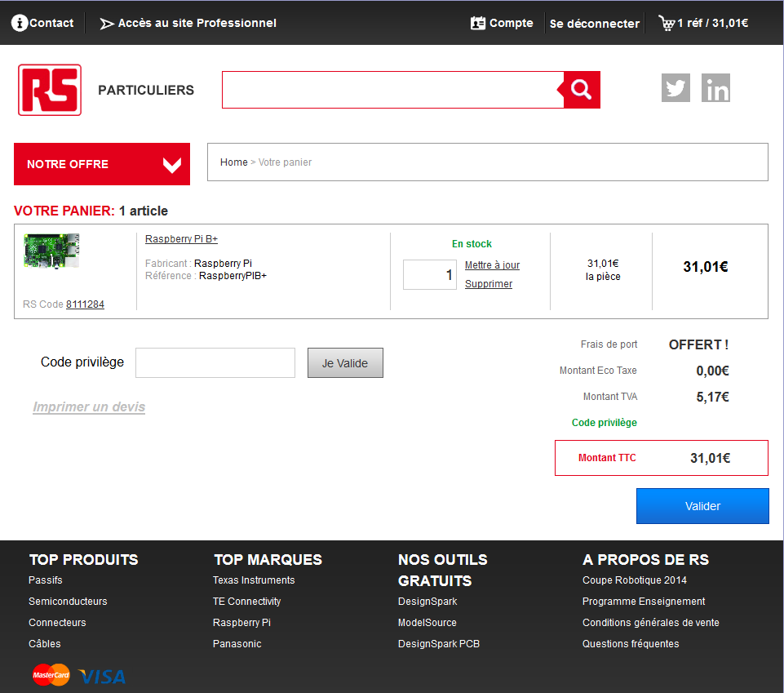Select Se déconnecter to log out
This screenshot has width=784, height=693.
tap(595, 24)
